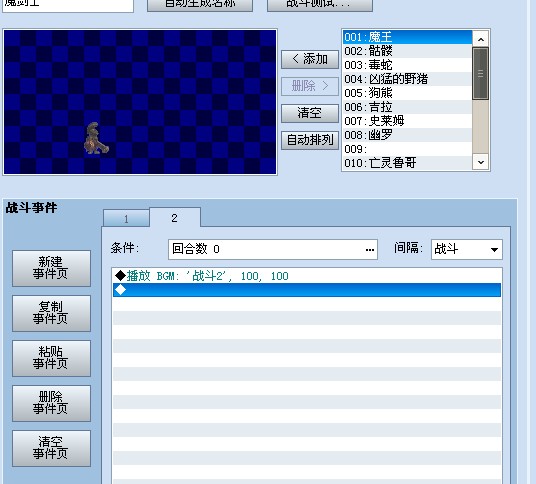Screen dimensions: 536x484
Task: Click enemy list scroll down arrow
Action: (x=481, y=162)
